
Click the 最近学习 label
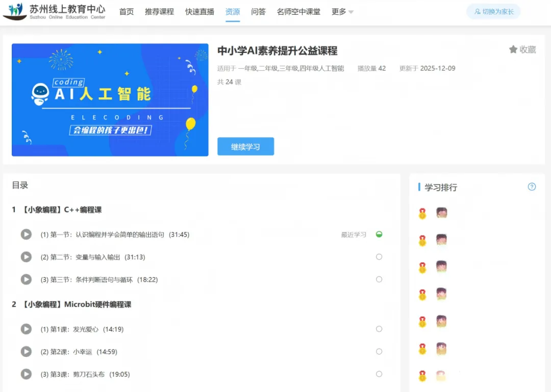click(x=354, y=234)
